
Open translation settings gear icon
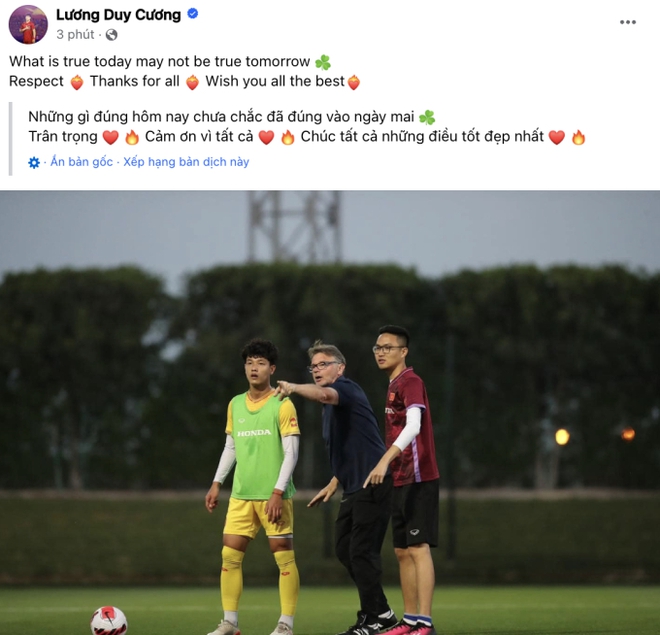34,162
